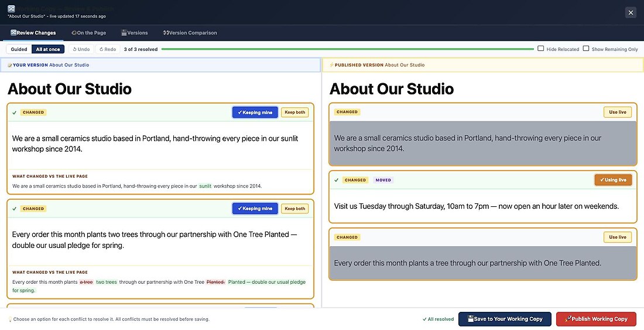The image size is (644, 330).
Task: Click the green checkmark on Portland block
Action: (x=15, y=113)
